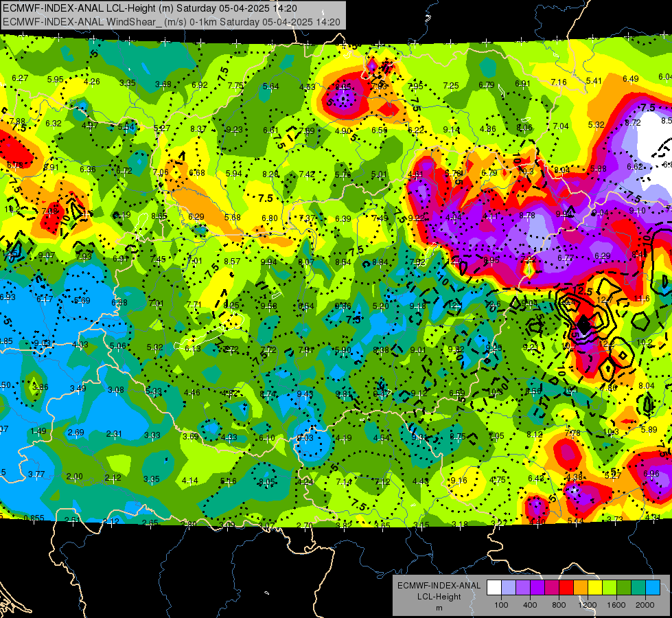Click the orange legend swatch
This screenshot has width=672, height=618.
[x=581, y=588]
